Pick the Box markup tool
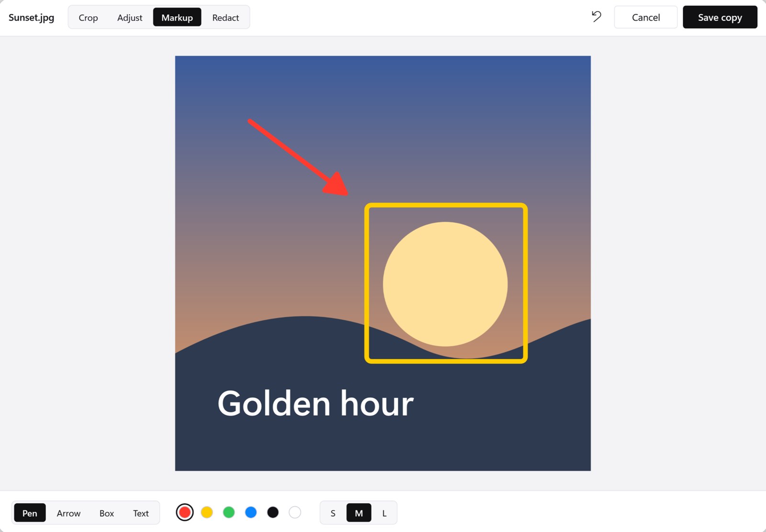Image resolution: width=766 pixels, height=532 pixels. click(x=107, y=513)
